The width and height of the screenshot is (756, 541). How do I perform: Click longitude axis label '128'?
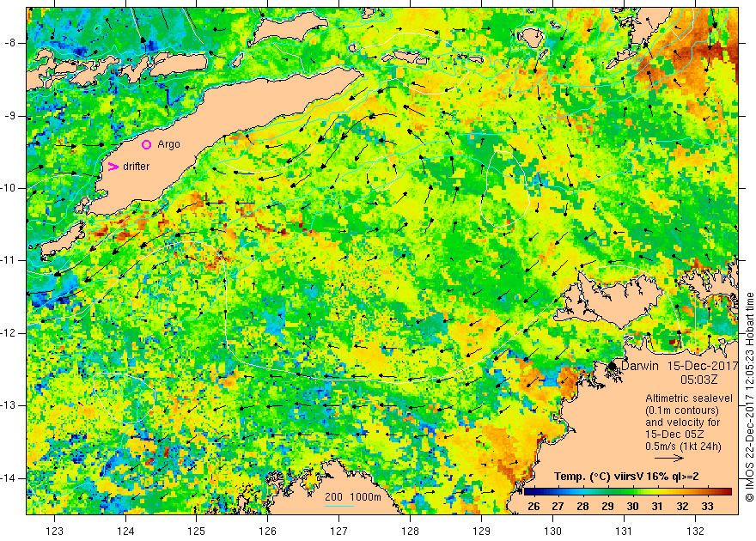coord(410,531)
